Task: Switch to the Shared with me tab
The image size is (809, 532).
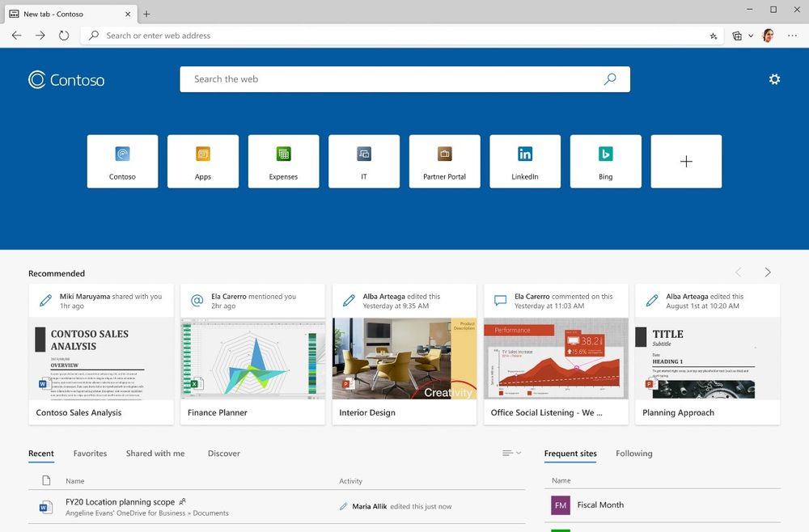Action: [155, 454]
